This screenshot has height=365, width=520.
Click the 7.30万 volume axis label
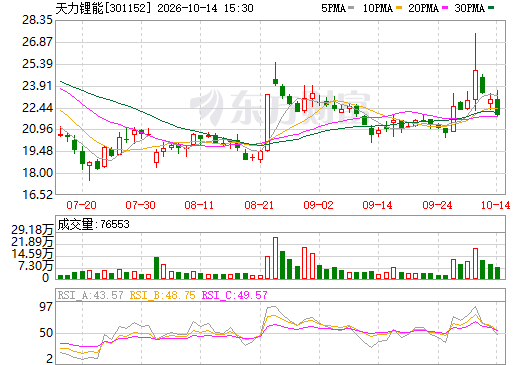pyautogui.click(x=35, y=266)
